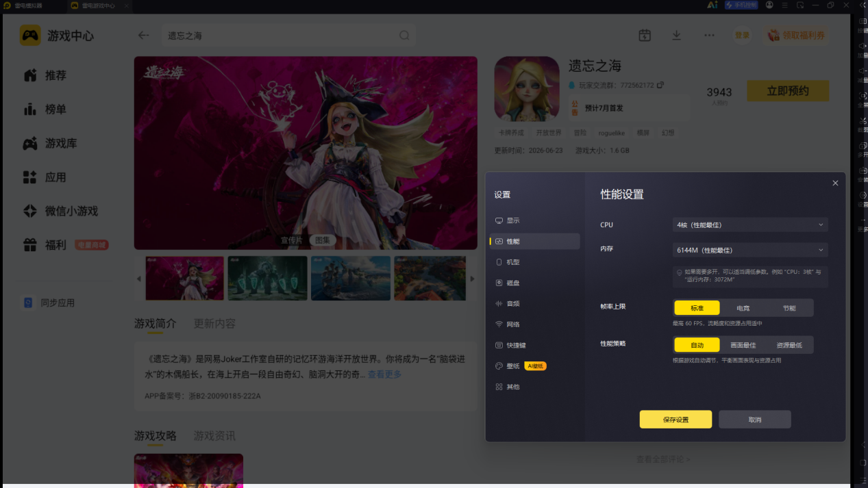Click 查看更多 link in description
Viewport: 868px width, 488px height.
click(385, 374)
